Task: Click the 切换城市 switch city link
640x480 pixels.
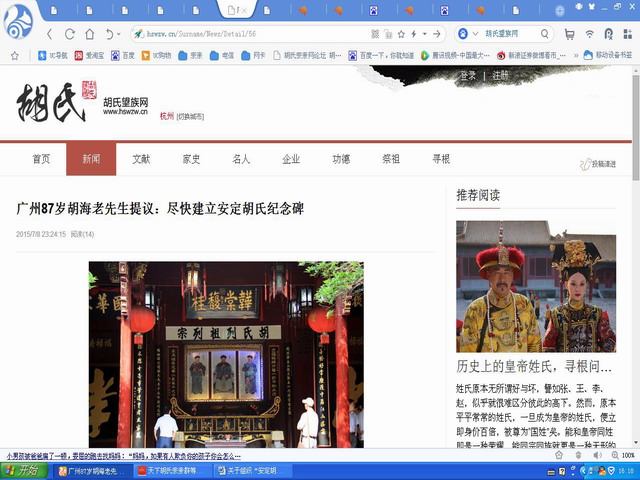Action: pyautogui.click(x=190, y=117)
